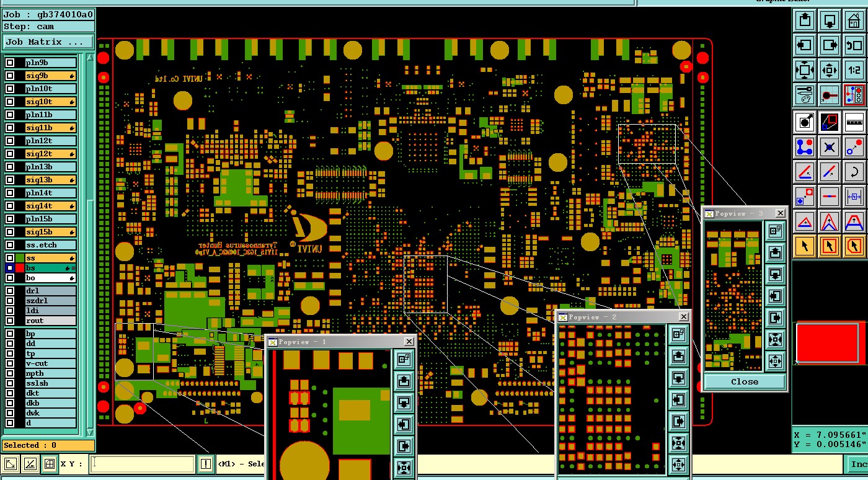Click the grid snap icon at bottom left
This screenshot has height=480, width=868.
[x=50, y=464]
